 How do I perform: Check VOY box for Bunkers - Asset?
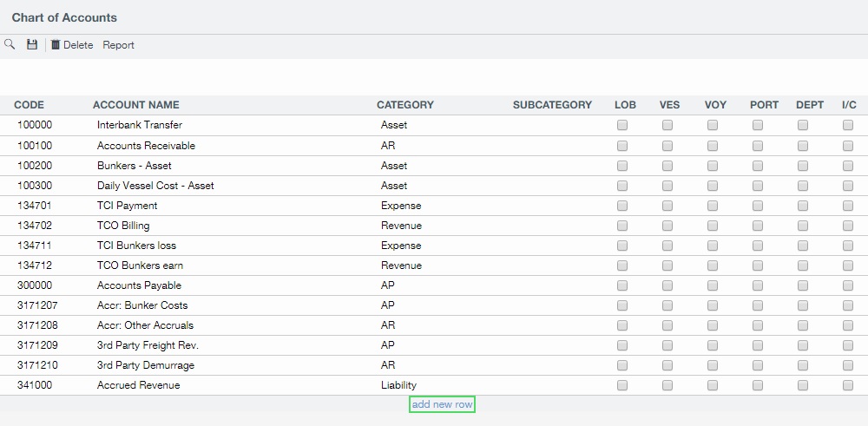coord(713,166)
